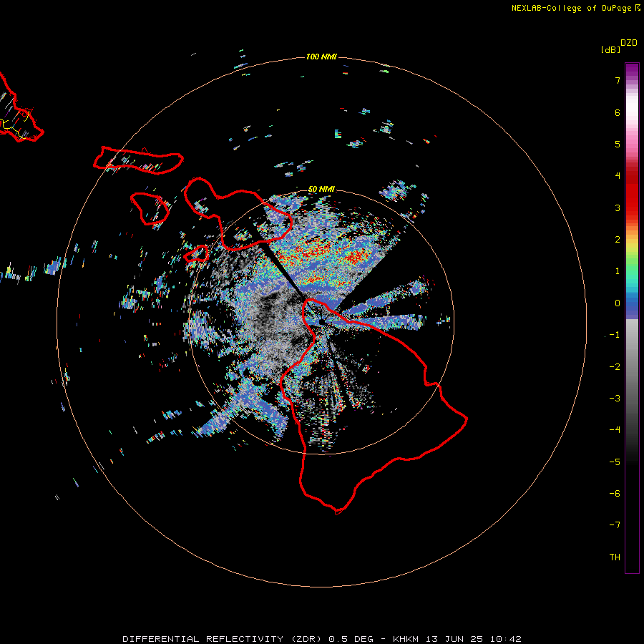Image resolution: width=644 pixels, height=644 pixels.
Task: Click the Differential Reflectivity title caption
Action: 322,639
